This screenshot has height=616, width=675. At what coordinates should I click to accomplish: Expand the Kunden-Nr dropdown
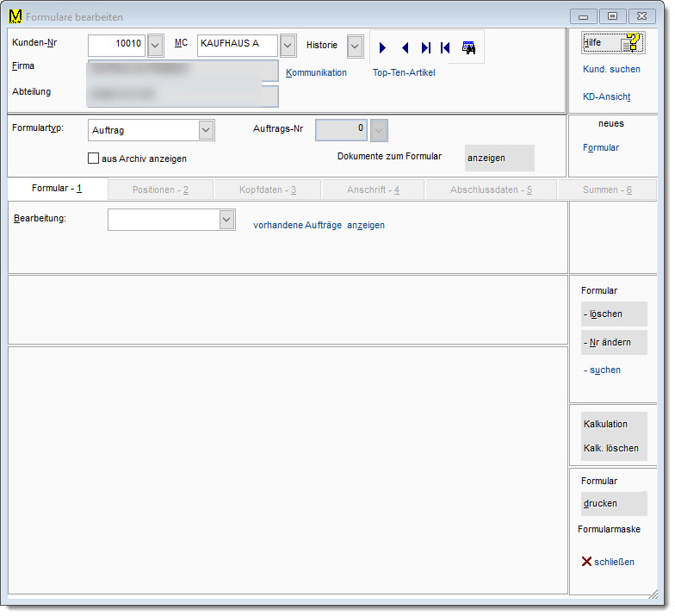[156, 45]
